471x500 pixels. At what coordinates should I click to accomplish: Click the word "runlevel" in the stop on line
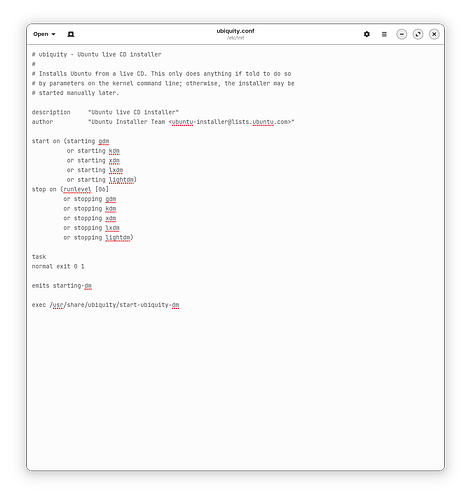pos(77,189)
